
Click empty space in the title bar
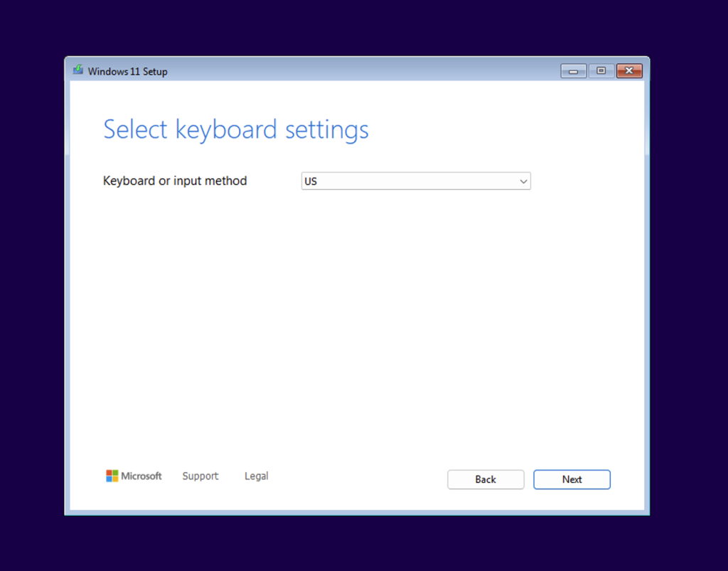coord(355,70)
